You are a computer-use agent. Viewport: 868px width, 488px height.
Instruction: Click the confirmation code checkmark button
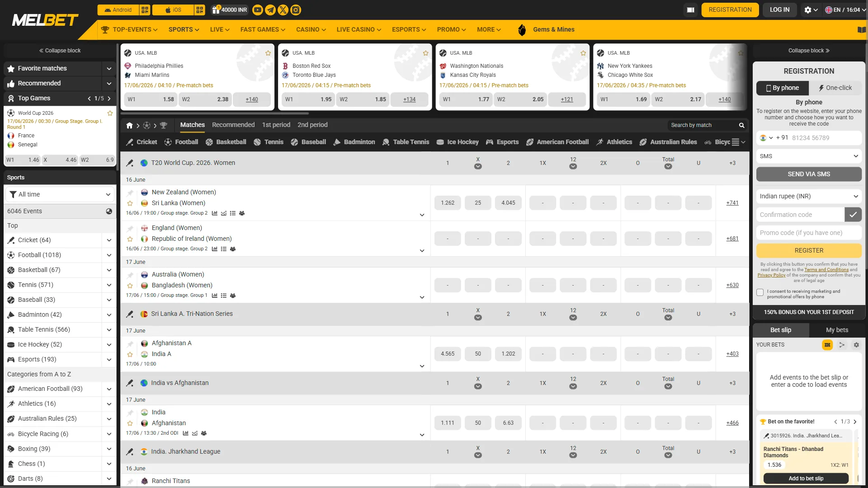853,215
